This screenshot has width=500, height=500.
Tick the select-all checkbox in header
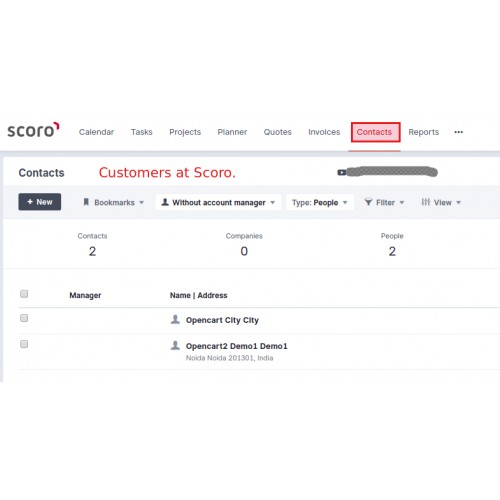24,294
